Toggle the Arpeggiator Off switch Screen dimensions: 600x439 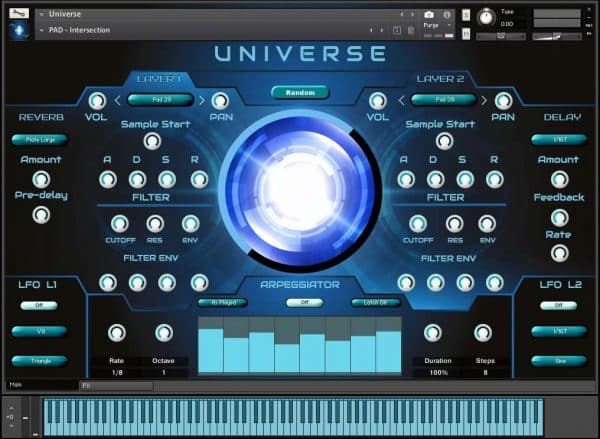(305, 302)
